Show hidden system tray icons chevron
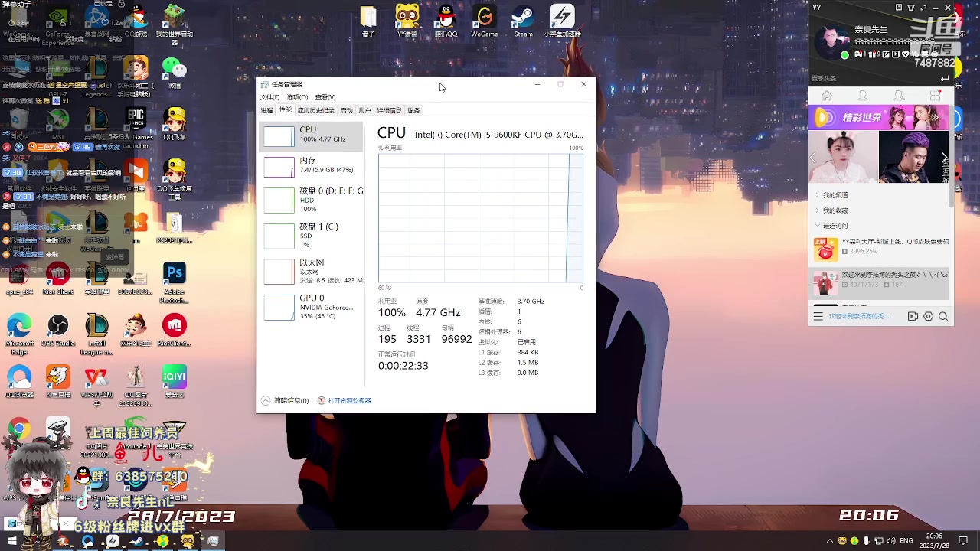This screenshot has height=551, width=980. (830, 541)
